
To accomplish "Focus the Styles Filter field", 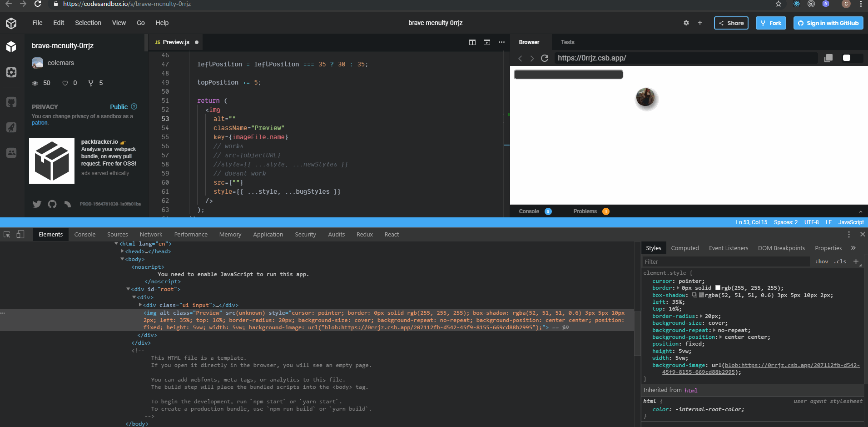I will pos(725,261).
